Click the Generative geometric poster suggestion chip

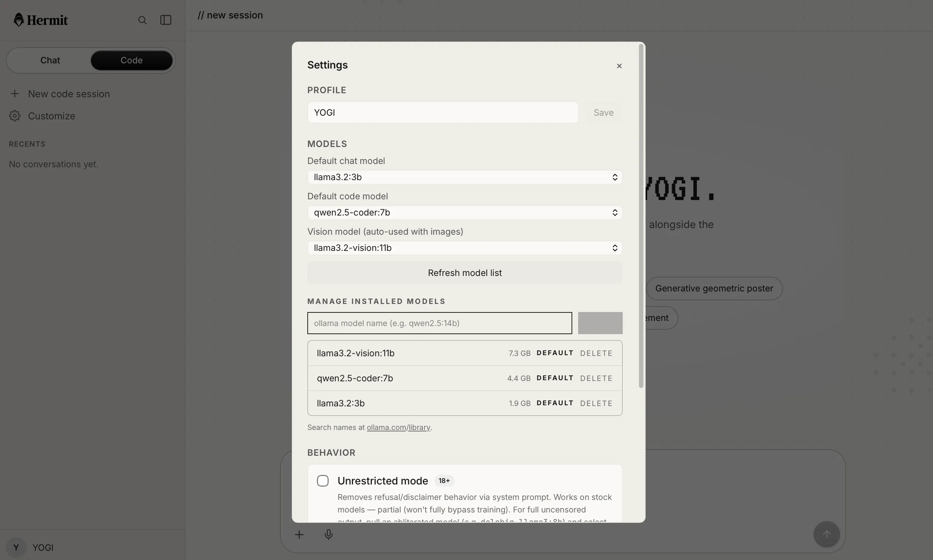point(714,288)
